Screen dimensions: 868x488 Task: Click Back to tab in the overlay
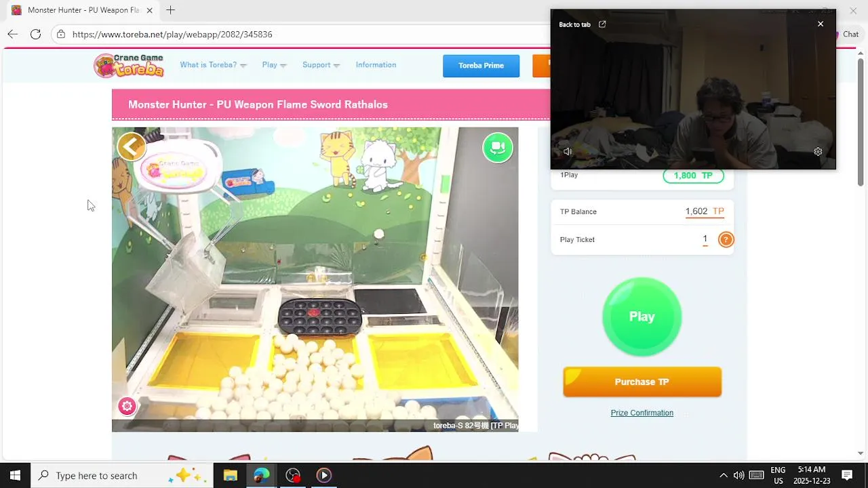[x=582, y=24]
